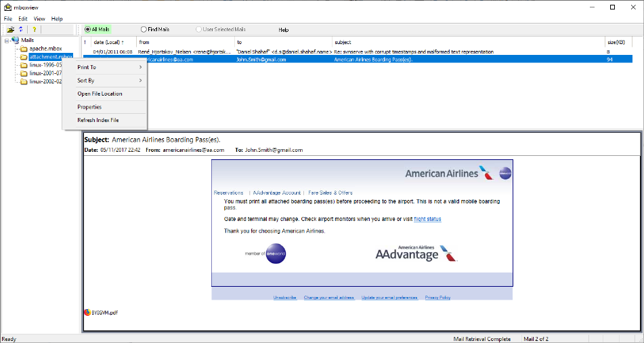Click the Mail 2 of 2 status text
Viewport: 644px width, 343px height.
tap(536, 340)
